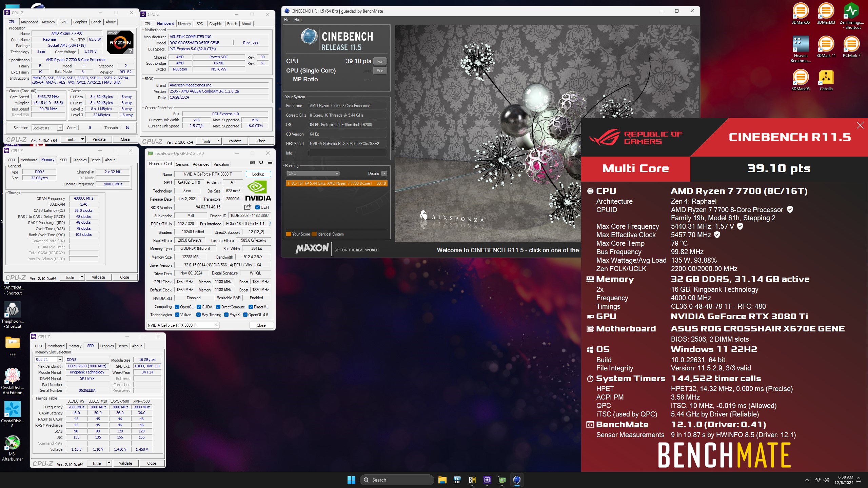
Task: Toggle the OpenGL 4.6 checkbox
Action: (245, 315)
